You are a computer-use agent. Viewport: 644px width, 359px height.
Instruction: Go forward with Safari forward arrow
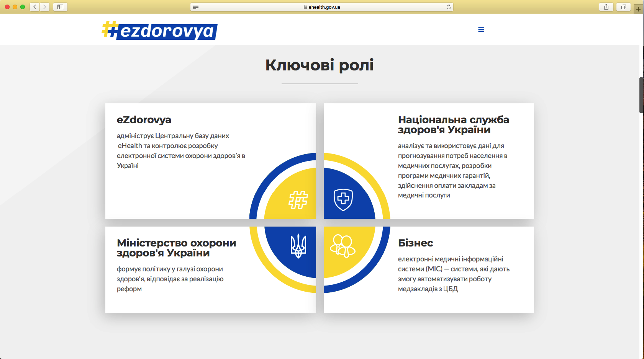pos(44,7)
